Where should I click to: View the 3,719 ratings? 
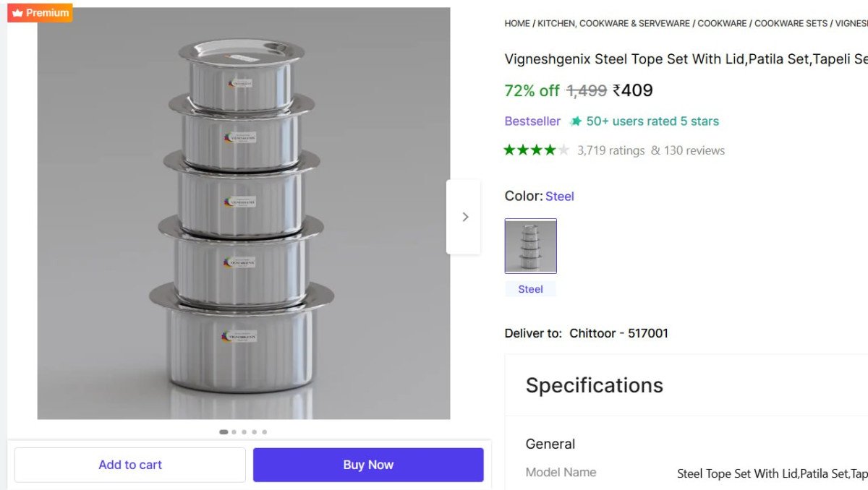(610, 150)
